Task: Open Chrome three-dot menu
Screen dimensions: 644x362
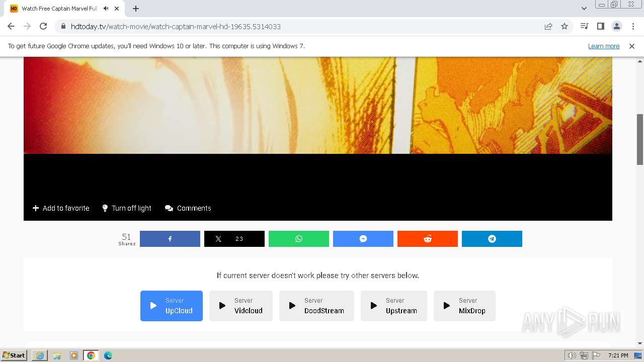Action: tap(633, 26)
